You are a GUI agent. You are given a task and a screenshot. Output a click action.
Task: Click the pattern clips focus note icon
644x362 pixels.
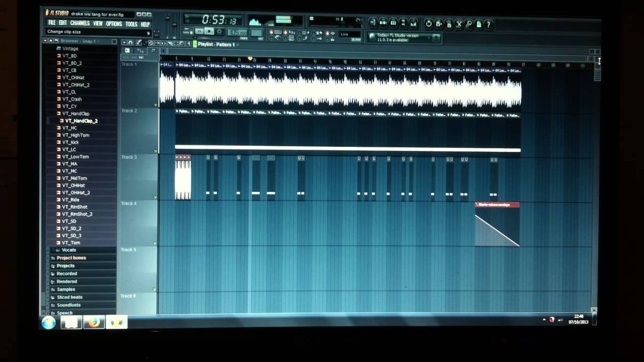153,51
